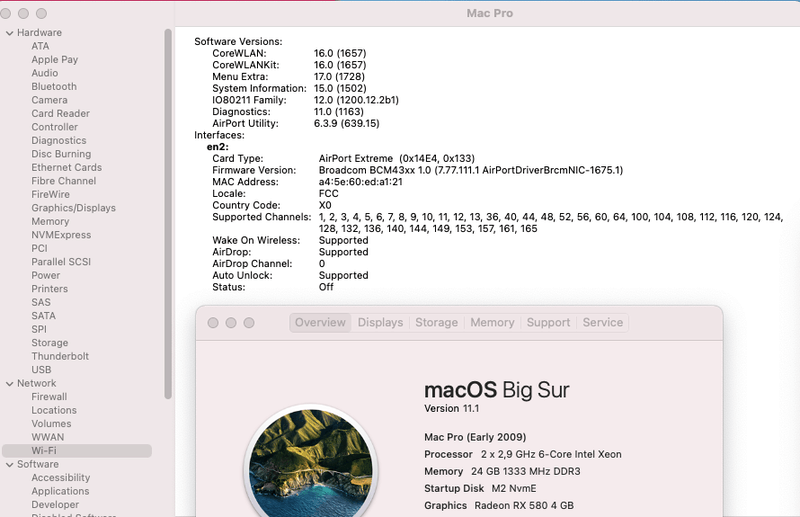Image resolution: width=800 pixels, height=517 pixels.
Task: Open the Audio hardware entry
Action: (x=44, y=73)
